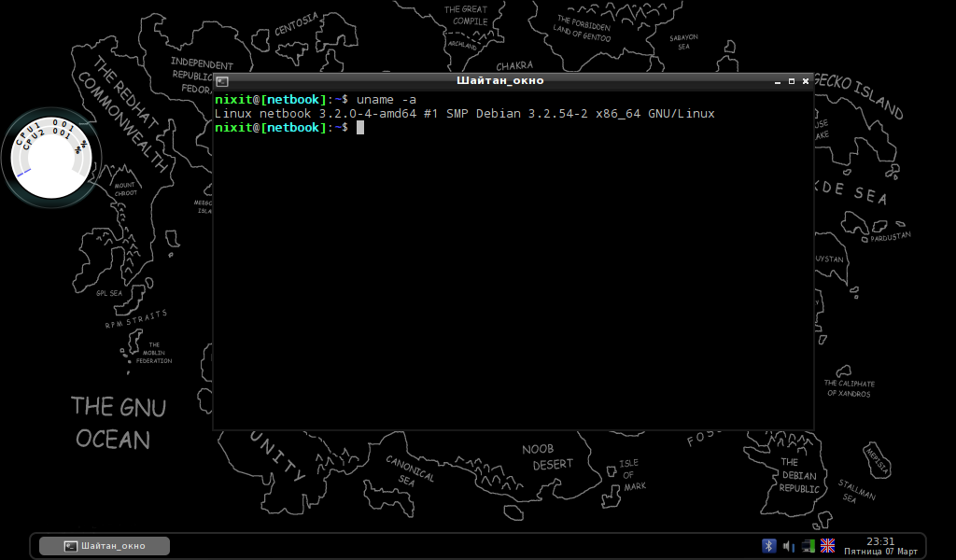Maximize the Шайтан_окно terminal window
Screen dimensions: 956x560
point(792,81)
